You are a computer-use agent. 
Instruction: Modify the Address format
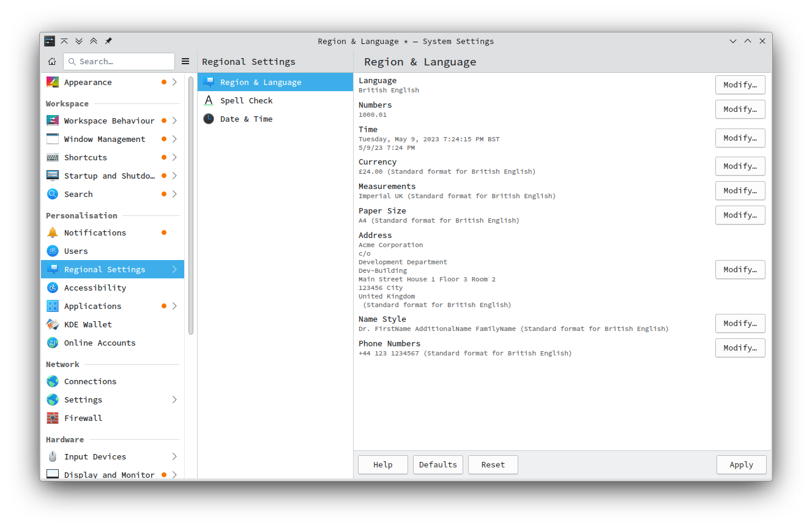(740, 270)
